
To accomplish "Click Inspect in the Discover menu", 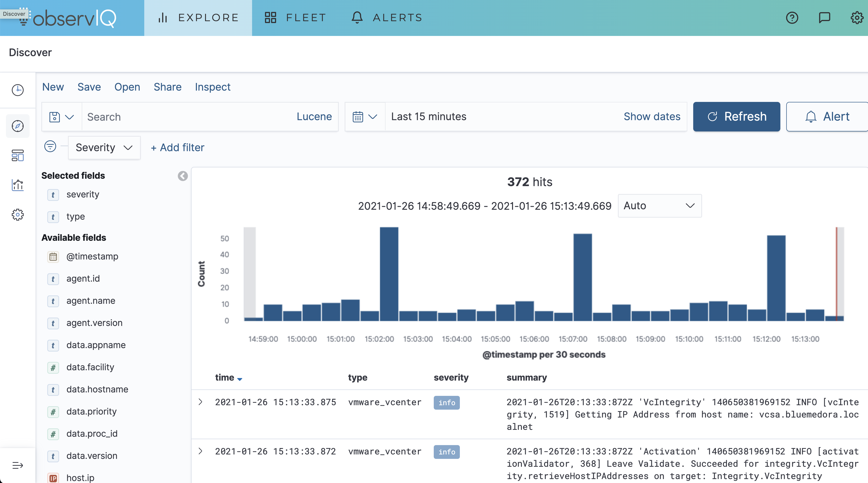I will pyautogui.click(x=213, y=87).
